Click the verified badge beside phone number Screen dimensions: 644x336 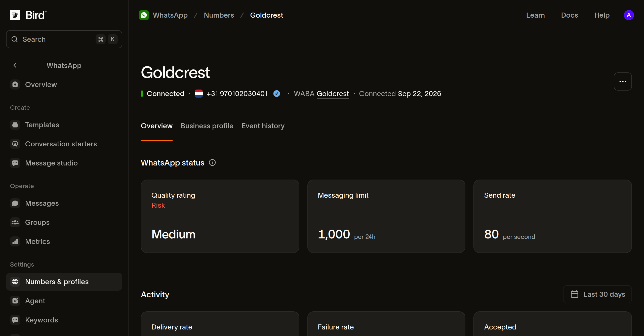click(x=277, y=94)
